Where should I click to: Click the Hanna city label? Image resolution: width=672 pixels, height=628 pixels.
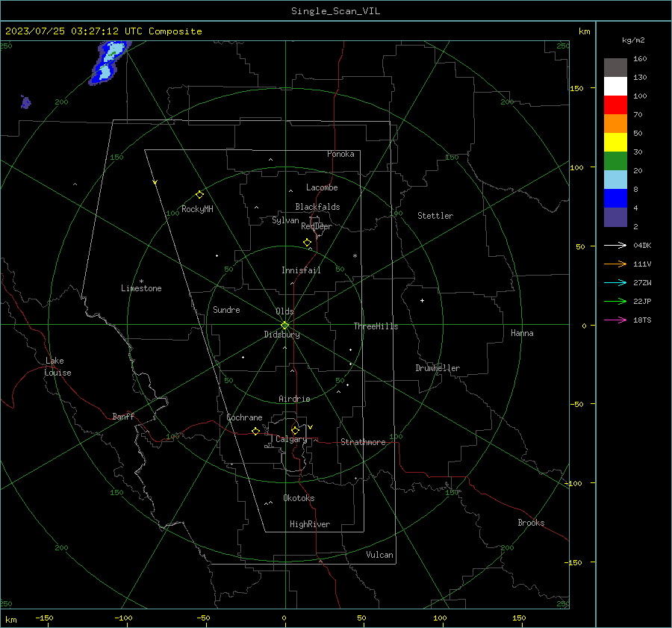(522, 333)
